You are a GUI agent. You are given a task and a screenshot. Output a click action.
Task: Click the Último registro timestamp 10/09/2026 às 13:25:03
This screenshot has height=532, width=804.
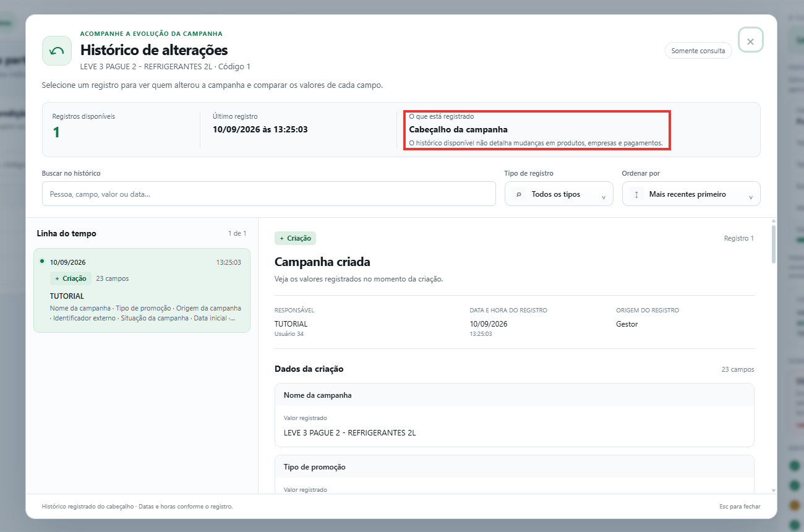pos(260,129)
